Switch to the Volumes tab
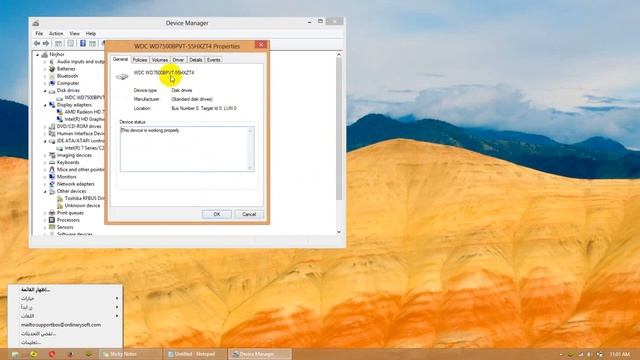The image size is (640, 360). click(160, 60)
